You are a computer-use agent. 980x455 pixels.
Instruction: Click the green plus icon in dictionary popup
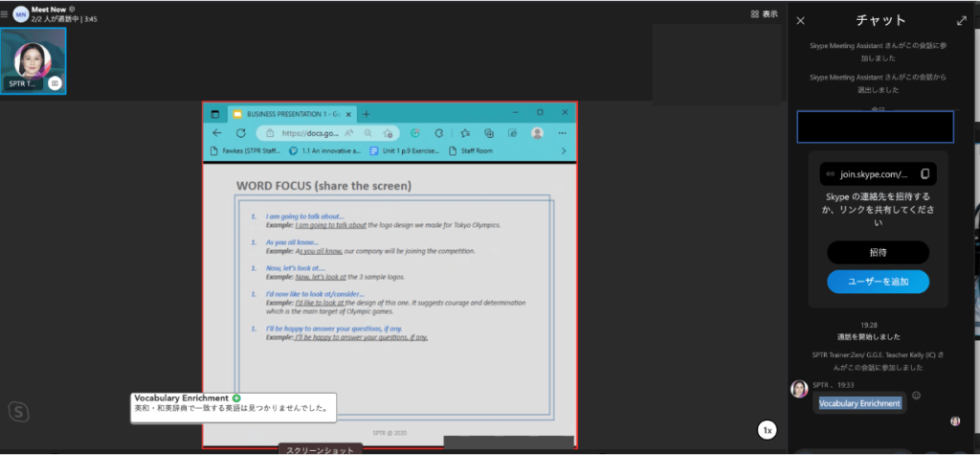[x=236, y=398]
